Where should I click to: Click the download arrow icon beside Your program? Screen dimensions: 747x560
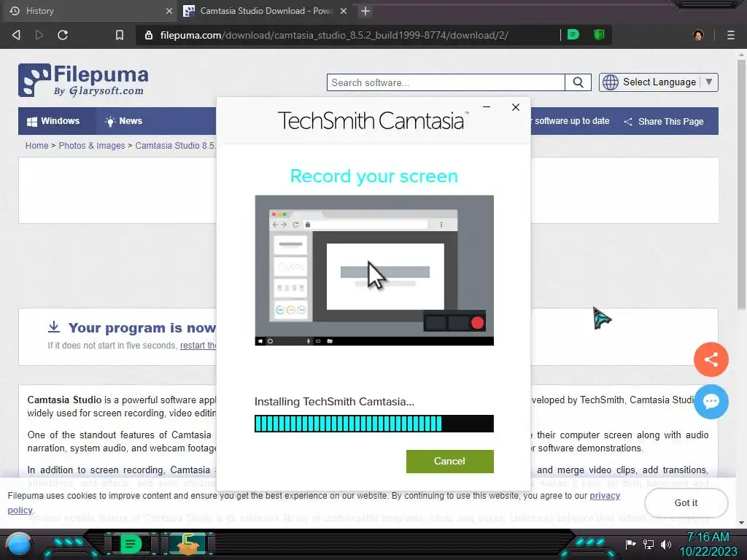point(54,327)
